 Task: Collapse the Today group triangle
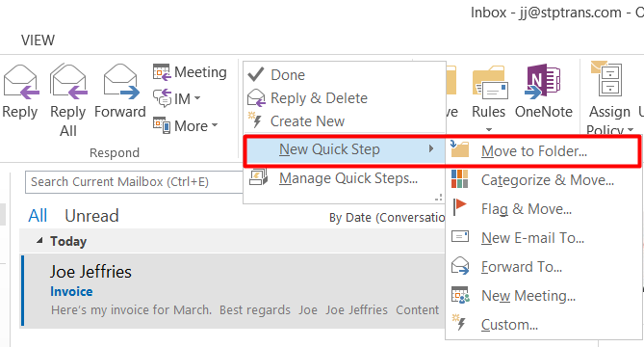(x=39, y=241)
